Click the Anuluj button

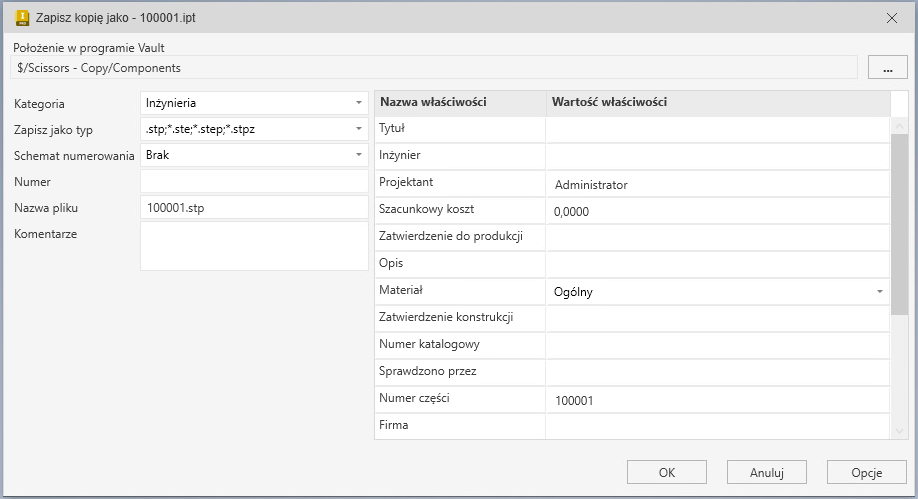(766, 472)
